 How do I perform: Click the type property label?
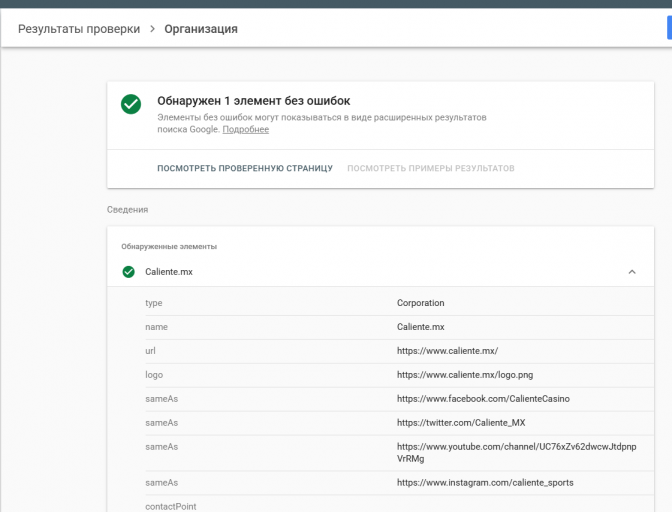[154, 303]
